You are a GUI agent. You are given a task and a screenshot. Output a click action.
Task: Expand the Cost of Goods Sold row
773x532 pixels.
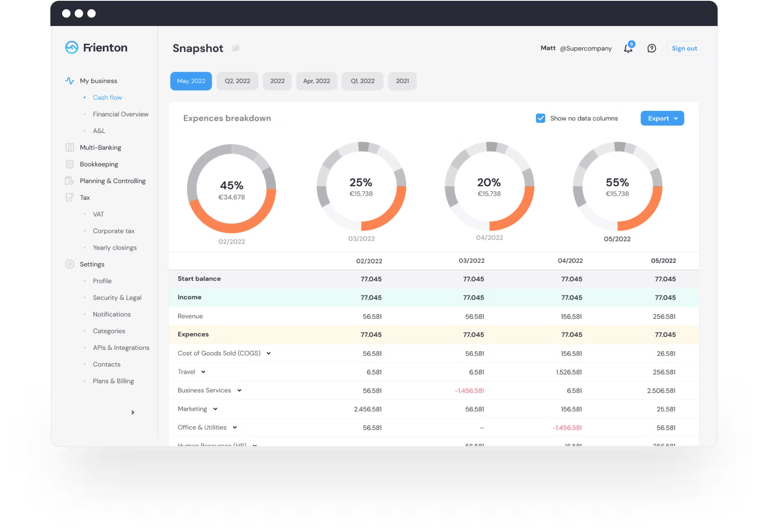point(269,353)
